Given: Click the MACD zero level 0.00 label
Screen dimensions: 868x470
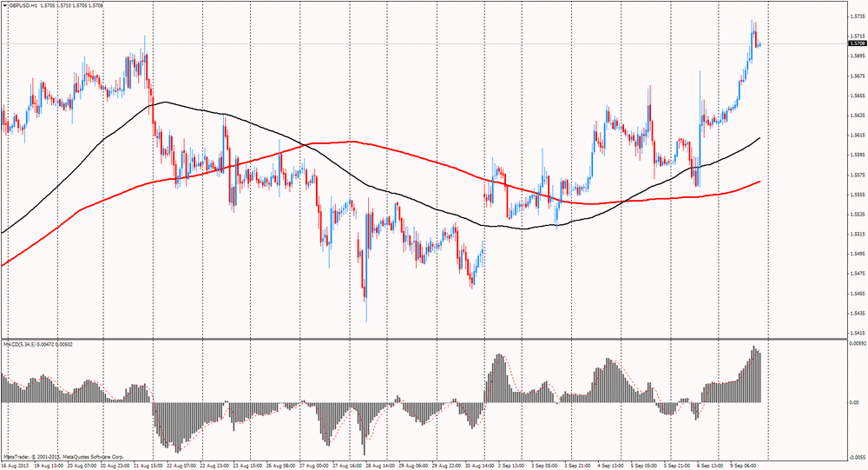Looking at the screenshot, I should [x=854, y=402].
